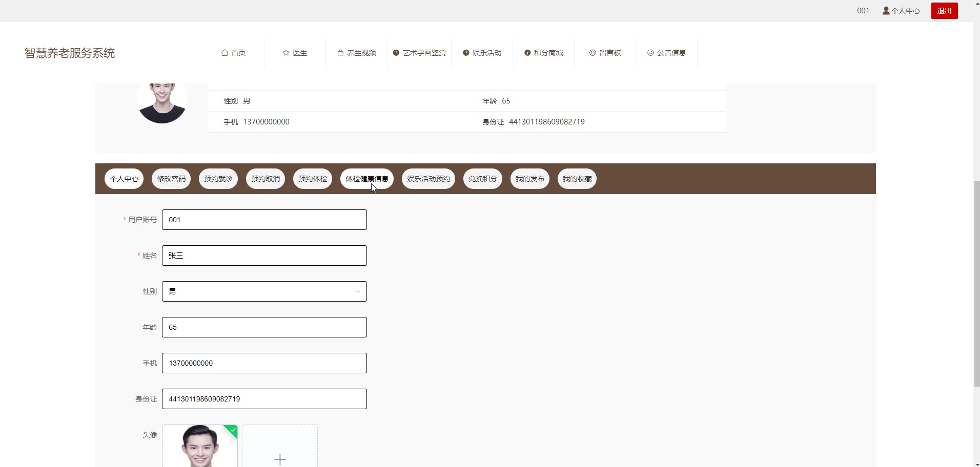Click the 姓名 input field with 张三
The height and width of the screenshot is (467, 980).
click(264, 256)
